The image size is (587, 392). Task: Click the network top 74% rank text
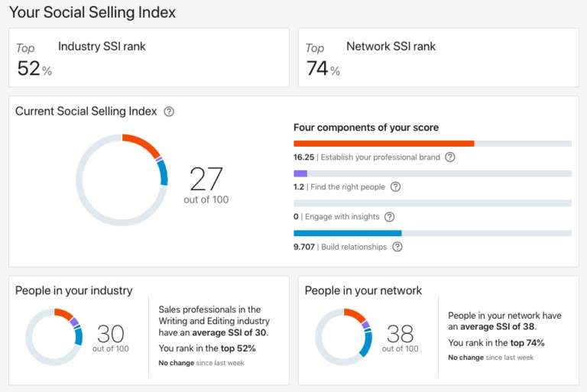click(x=527, y=343)
